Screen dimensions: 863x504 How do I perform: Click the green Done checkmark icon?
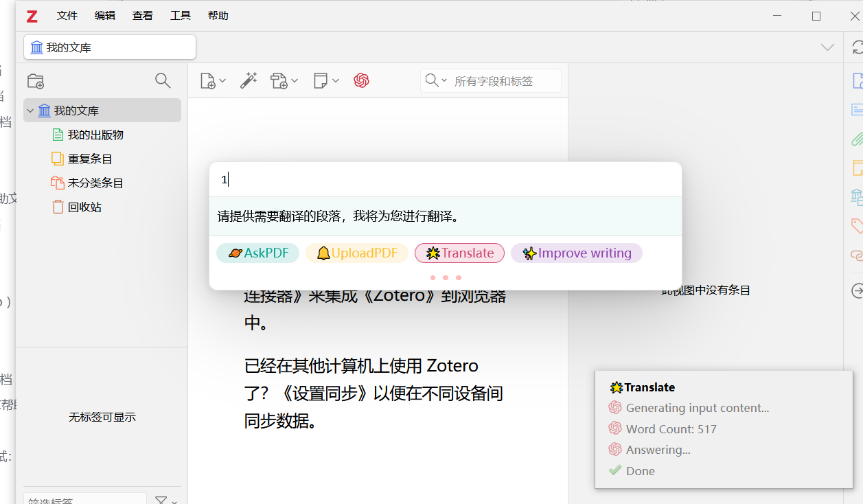tap(615, 471)
